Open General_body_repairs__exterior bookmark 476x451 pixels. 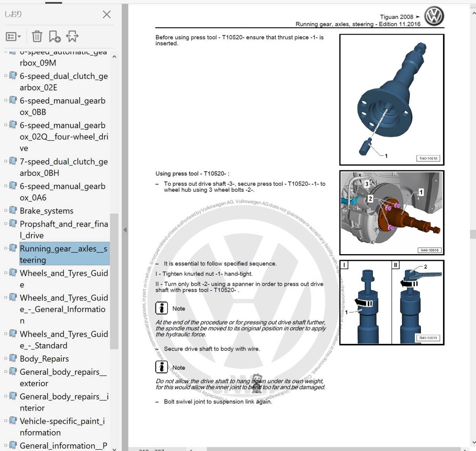63,378
